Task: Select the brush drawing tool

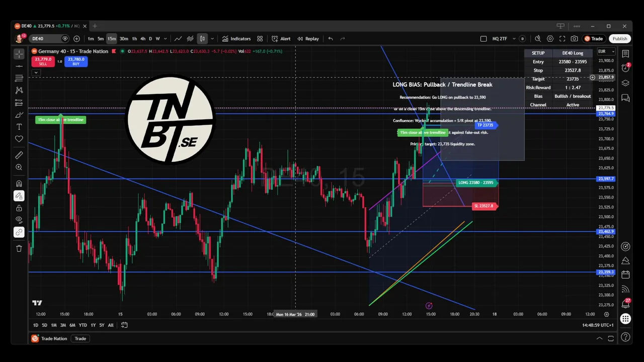Action: [x=19, y=115]
